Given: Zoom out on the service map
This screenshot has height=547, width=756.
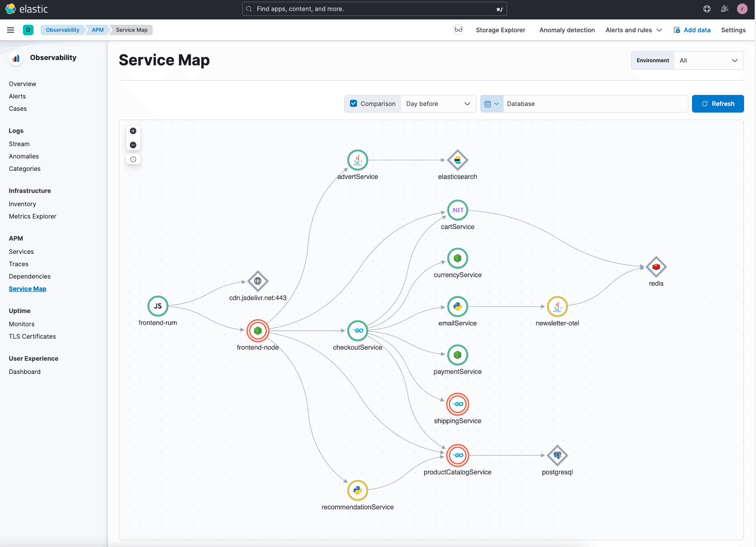Looking at the screenshot, I should coord(133,145).
